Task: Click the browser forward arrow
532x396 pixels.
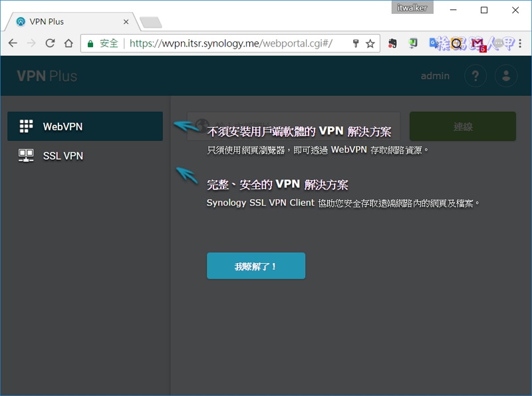Action: 31,43
